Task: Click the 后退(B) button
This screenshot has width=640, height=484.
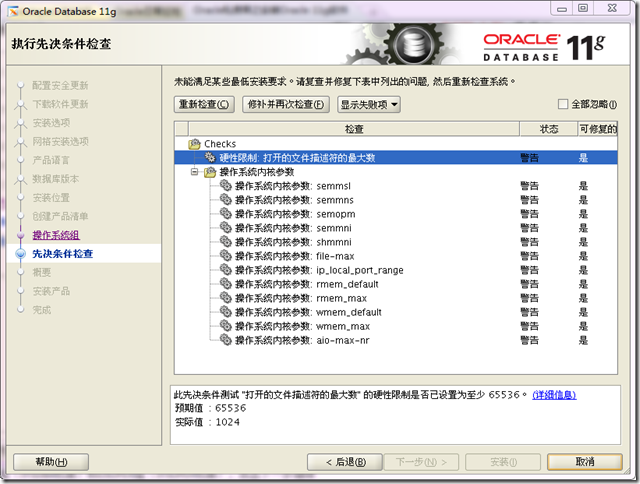Action: 345,462
